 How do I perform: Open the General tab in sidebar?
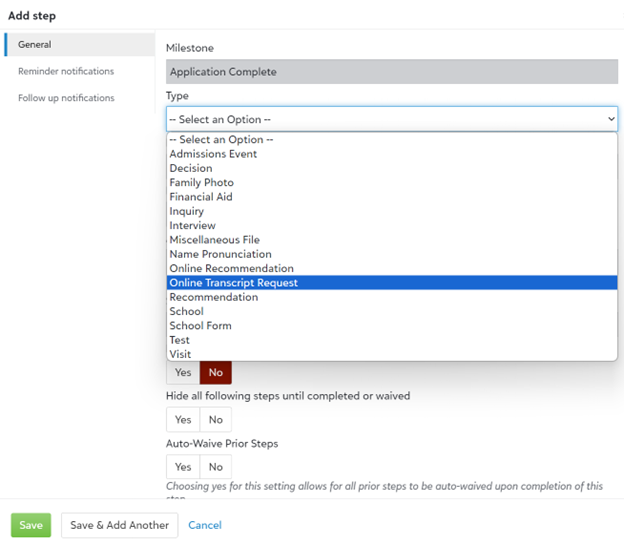[x=80, y=45]
